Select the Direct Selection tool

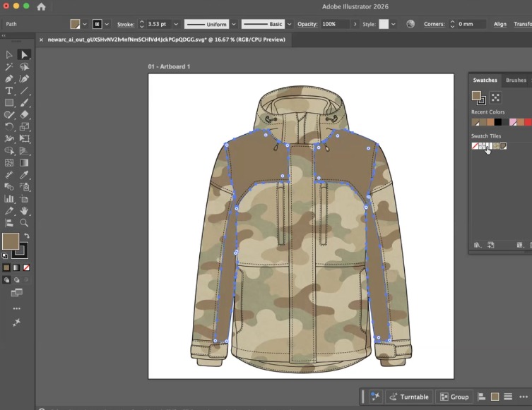tap(24, 54)
